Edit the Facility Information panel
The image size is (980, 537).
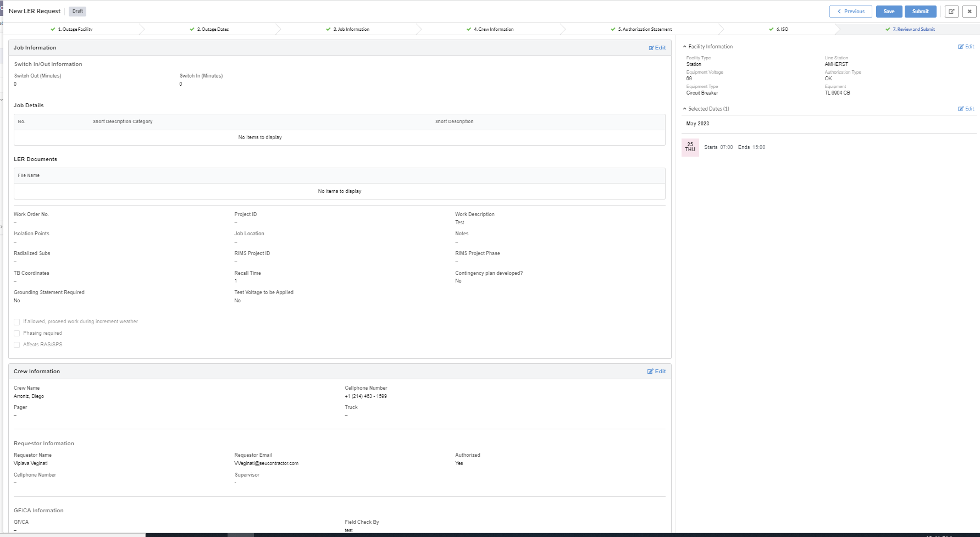966,47
